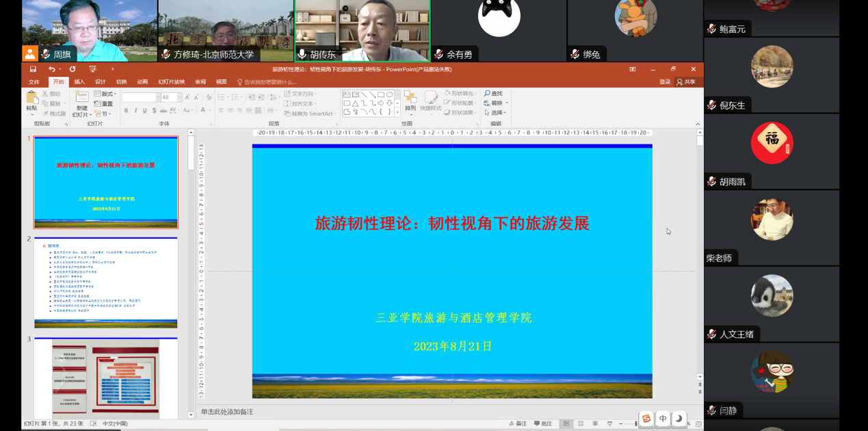Open the font size dropdown showing 48

180,98
